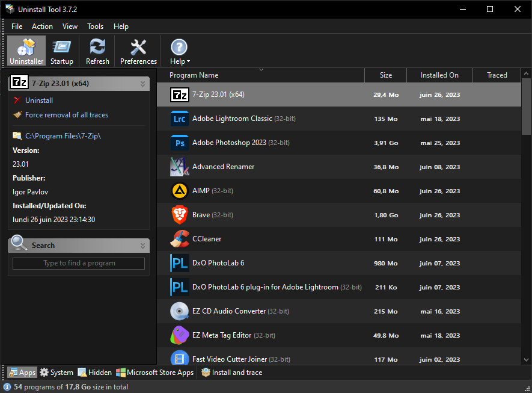Screen dimensions: 532x393
Task: Open the Help menu in menu bar
Action: coord(121,26)
